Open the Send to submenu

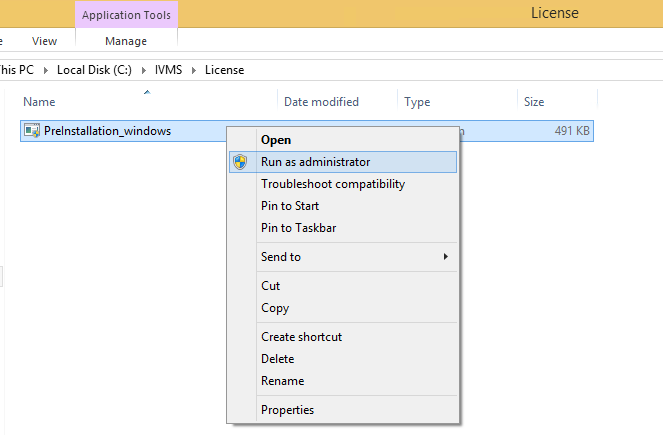[343, 257]
